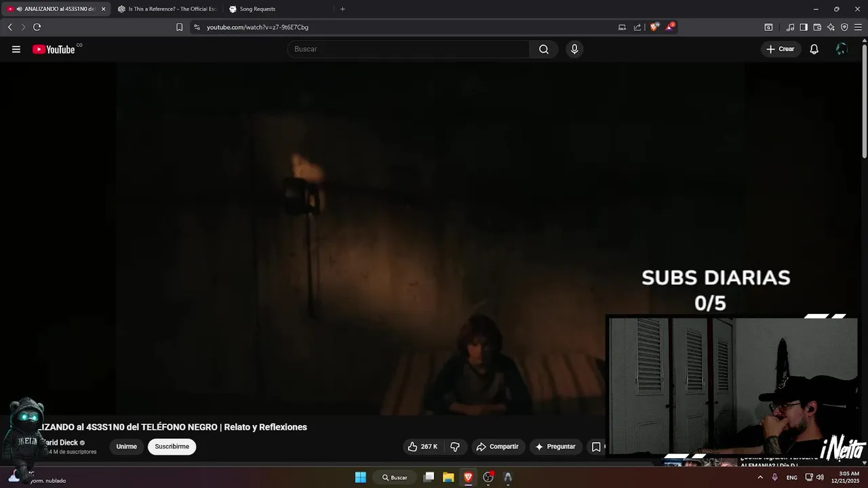This screenshot has width=868, height=488.
Task: Click the Preguntar button
Action: [x=555, y=447]
